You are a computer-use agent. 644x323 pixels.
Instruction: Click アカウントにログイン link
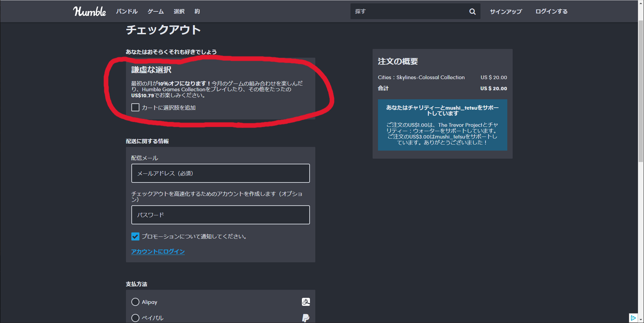[158, 252]
